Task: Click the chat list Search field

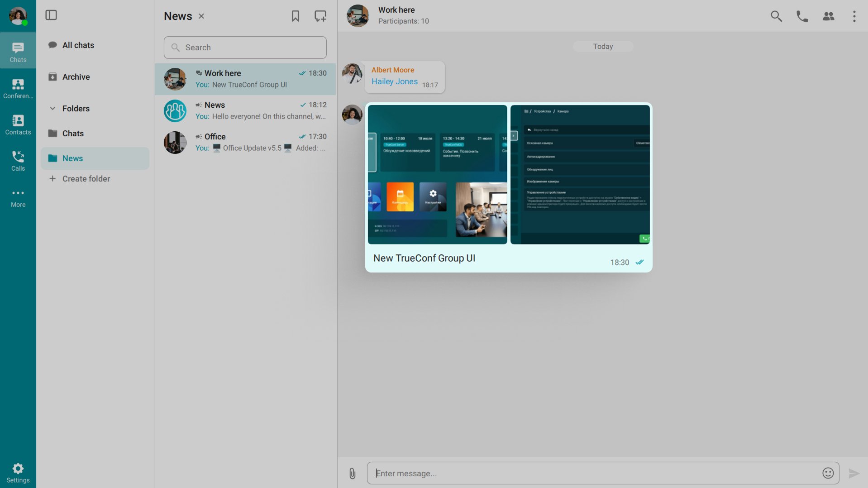Action: coord(245,48)
